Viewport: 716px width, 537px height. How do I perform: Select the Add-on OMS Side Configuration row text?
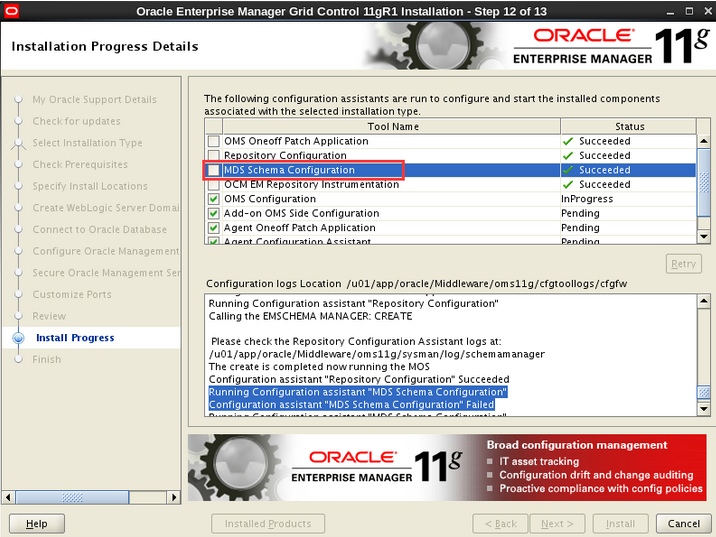pyautogui.click(x=301, y=213)
